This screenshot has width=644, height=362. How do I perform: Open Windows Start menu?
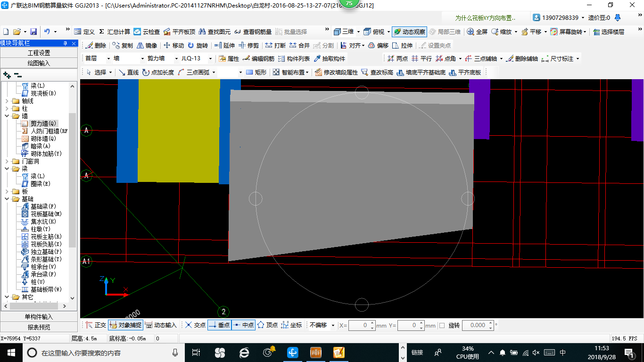[10, 352]
